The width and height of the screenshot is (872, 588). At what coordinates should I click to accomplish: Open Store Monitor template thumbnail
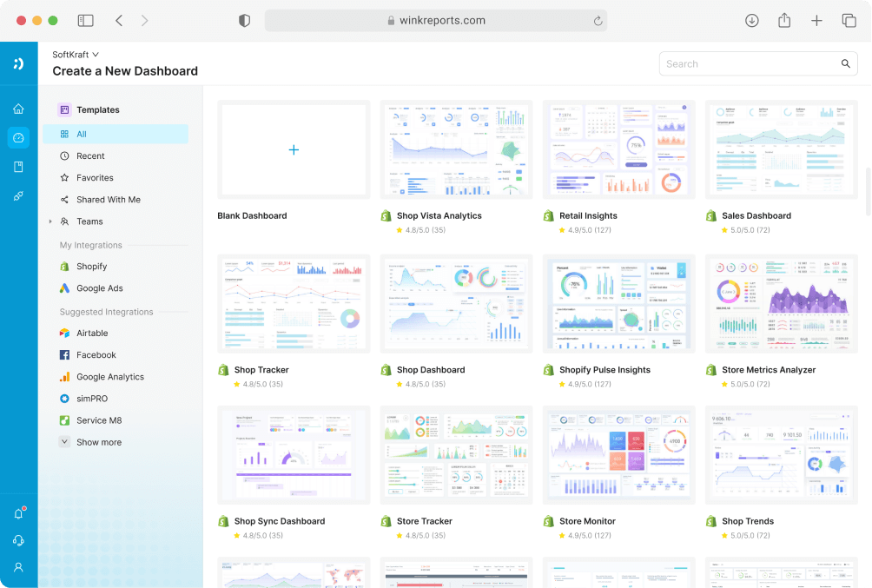pyautogui.click(x=618, y=455)
